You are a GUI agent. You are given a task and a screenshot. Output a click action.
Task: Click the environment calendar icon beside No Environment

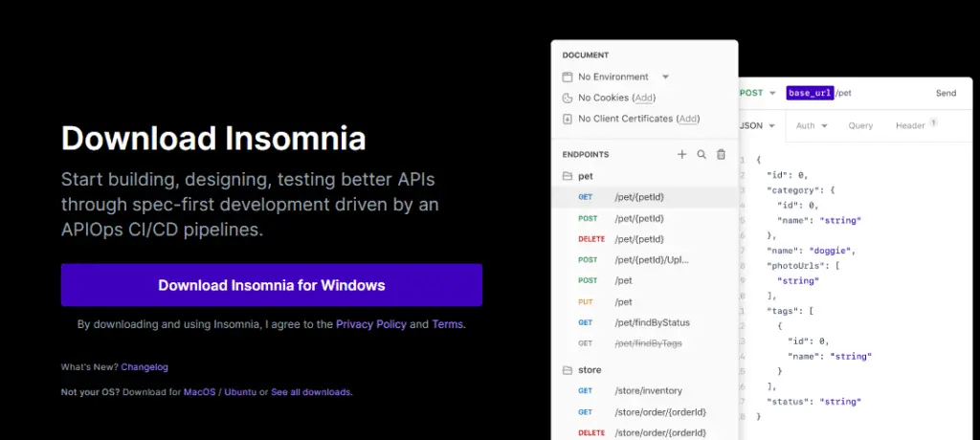568,77
